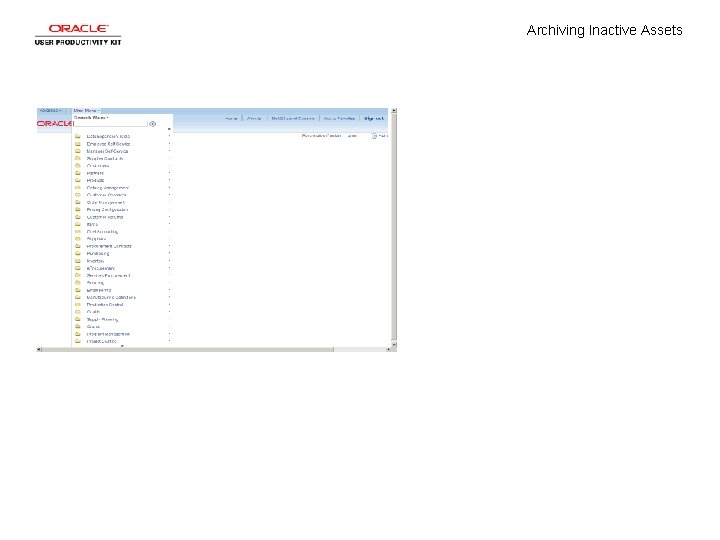Open Customer Contracts menu entry
The image size is (720, 540).
pos(107,195)
